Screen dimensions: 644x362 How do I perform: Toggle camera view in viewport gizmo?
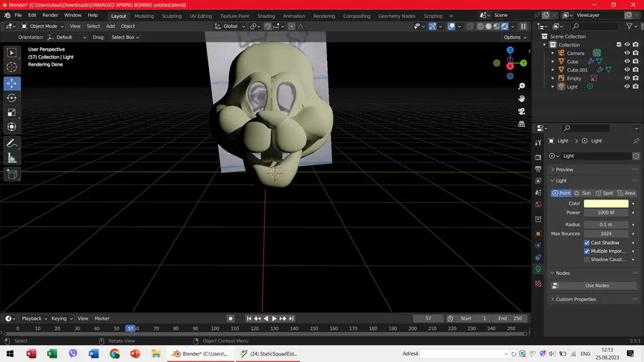(x=522, y=111)
